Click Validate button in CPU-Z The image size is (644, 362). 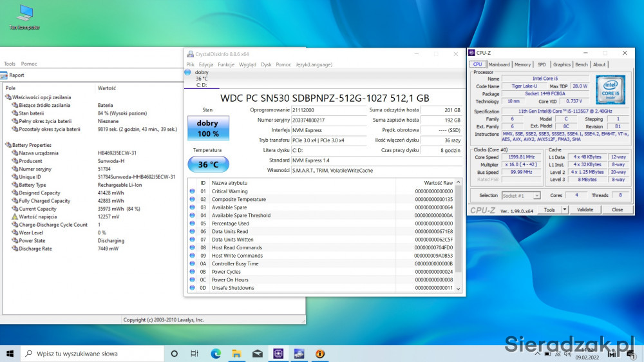[585, 209]
